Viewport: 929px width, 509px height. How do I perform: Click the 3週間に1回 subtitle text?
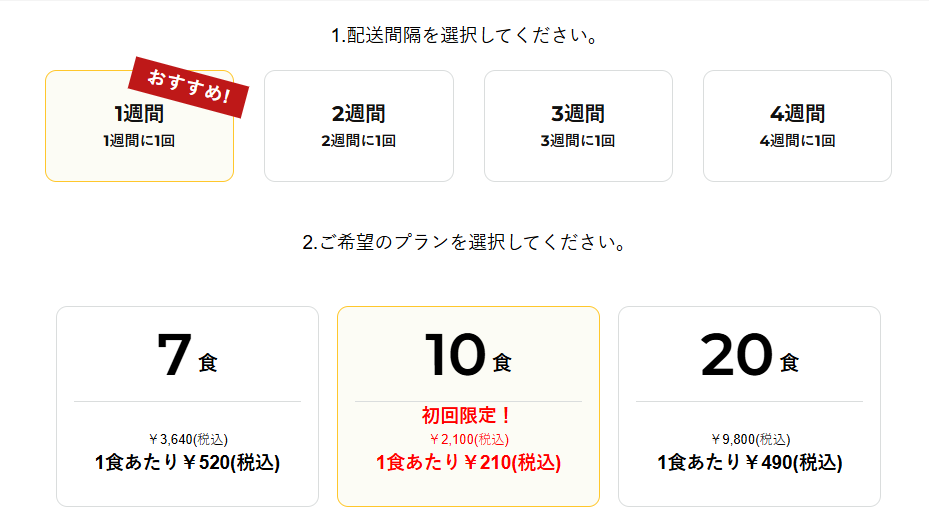[x=578, y=141]
